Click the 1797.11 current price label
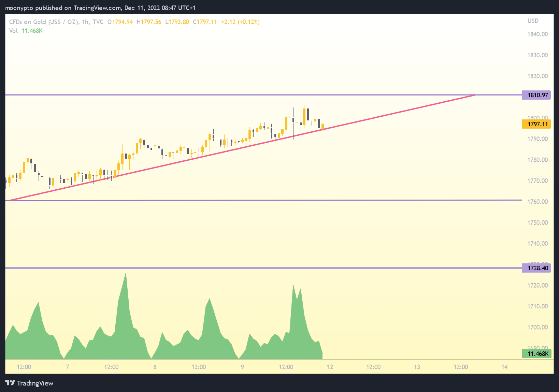This screenshot has width=559, height=392. click(x=536, y=124)
